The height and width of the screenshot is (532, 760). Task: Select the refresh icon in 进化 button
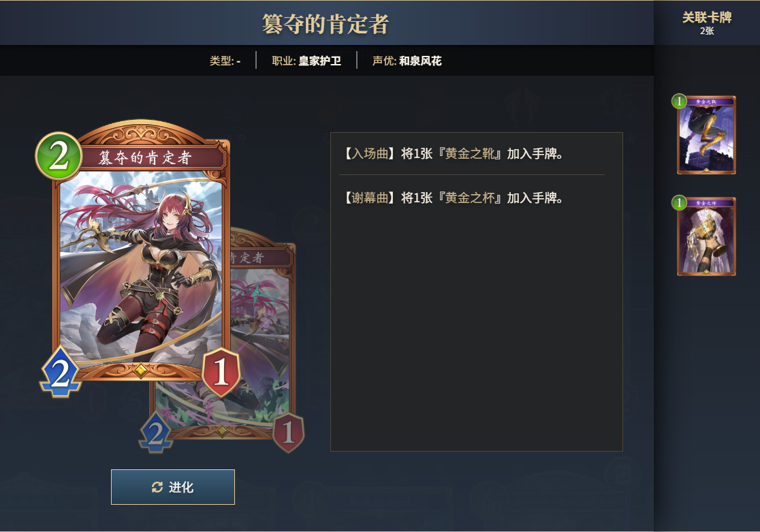[x=157, y=487]
